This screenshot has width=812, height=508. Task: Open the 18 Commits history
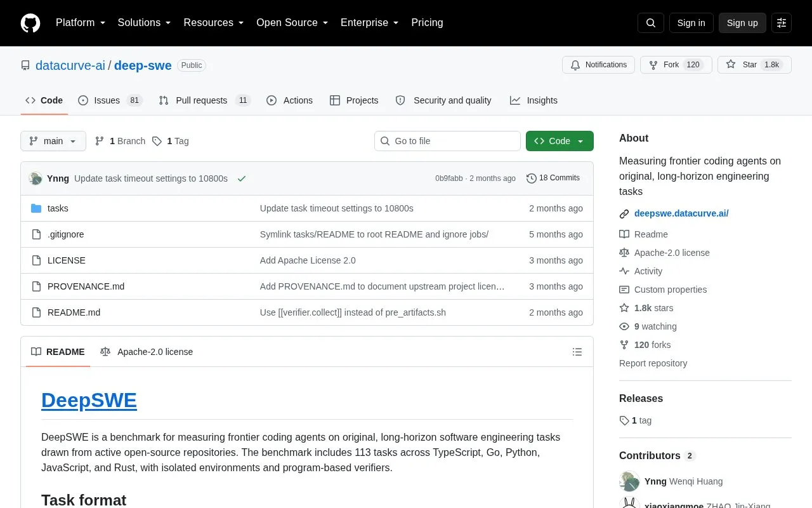553,178
